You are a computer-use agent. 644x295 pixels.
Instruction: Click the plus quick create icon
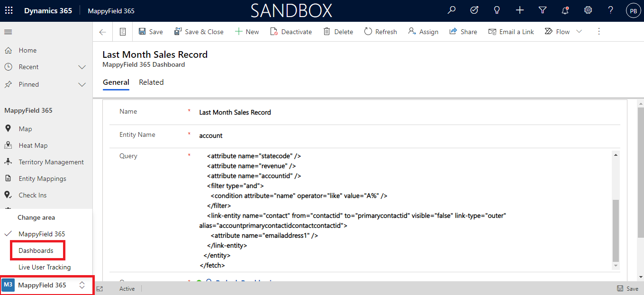(520, 10)
